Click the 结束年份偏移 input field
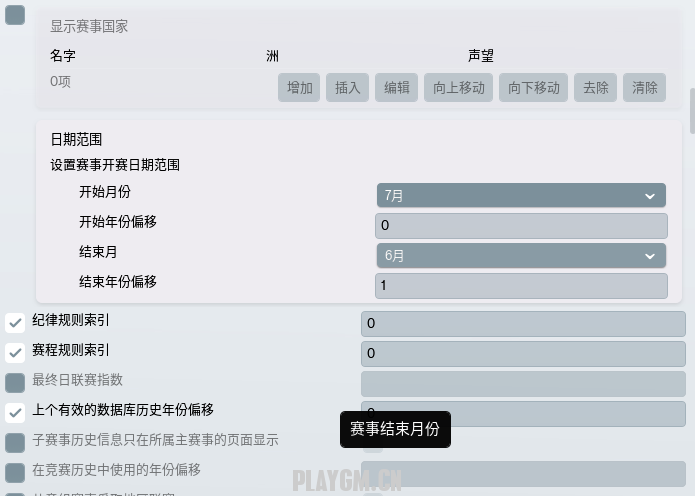695x496 pixels. (x=521, y=286)
